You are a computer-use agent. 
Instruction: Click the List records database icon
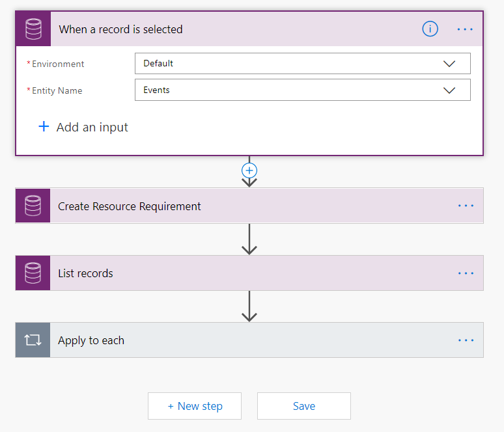point(33,273)
